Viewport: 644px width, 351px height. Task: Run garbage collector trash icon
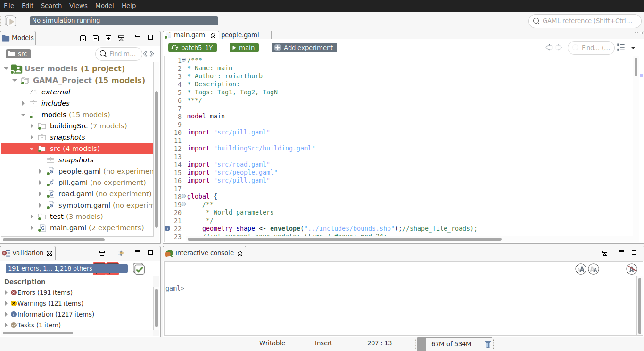[488, 344]
